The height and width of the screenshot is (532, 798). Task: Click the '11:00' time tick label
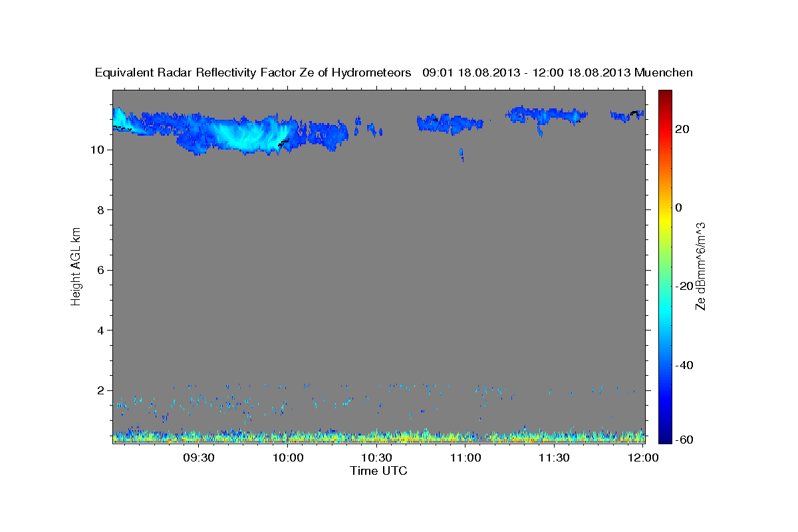[x=465, y=458]
